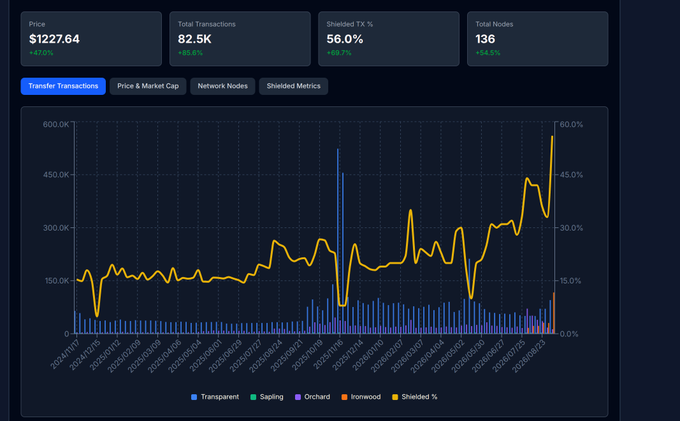680x421 pixels.
Task: Click the 2026/08/23 date axis label
Action: [528, 356]
